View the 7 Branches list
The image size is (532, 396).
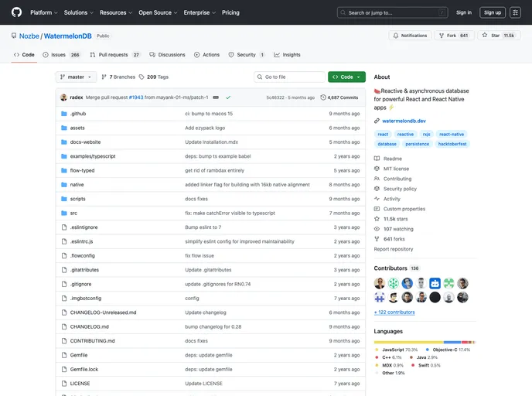[x=118, y=77]
